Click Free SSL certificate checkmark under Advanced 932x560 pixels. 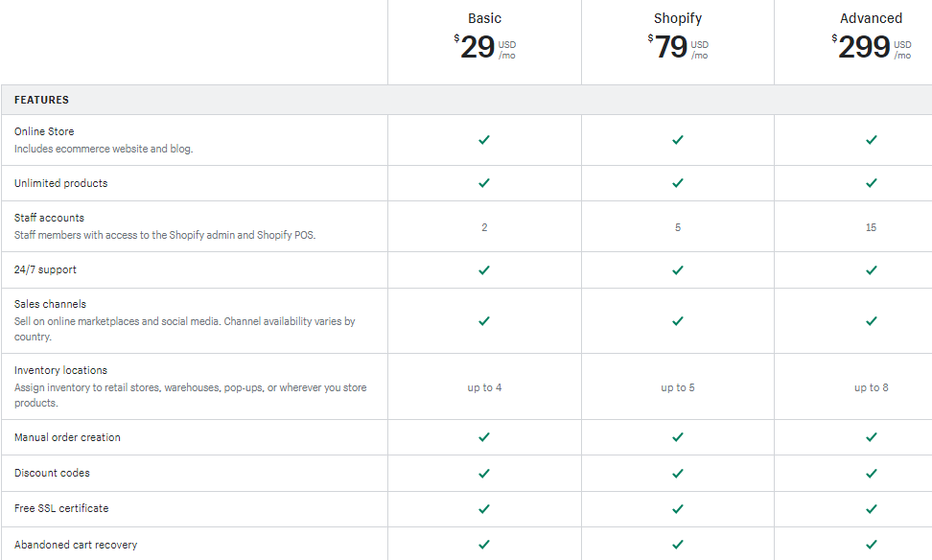[872, 509]
